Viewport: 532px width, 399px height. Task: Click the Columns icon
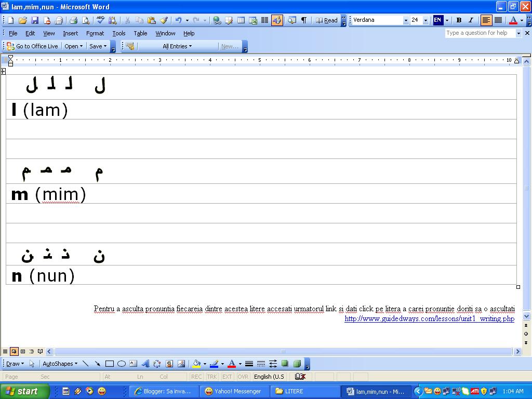click(264, 20)
